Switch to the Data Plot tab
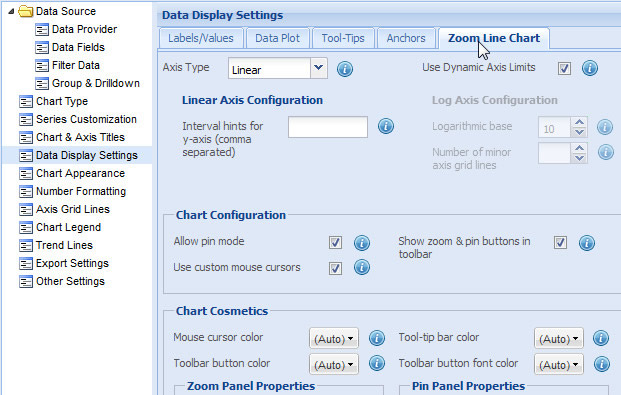Image resolution: width=621 pixels, height=395 pixels. click(277, 38)
